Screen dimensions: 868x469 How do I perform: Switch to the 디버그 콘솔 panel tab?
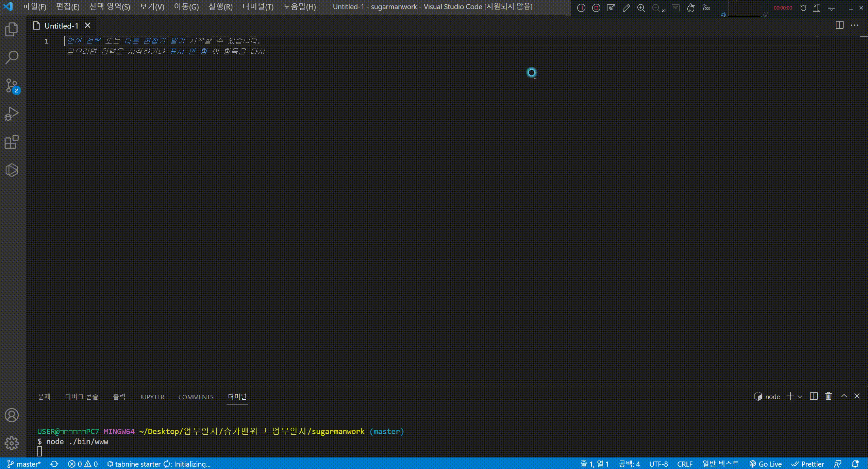pyautogui.click(x=82, y=397)
